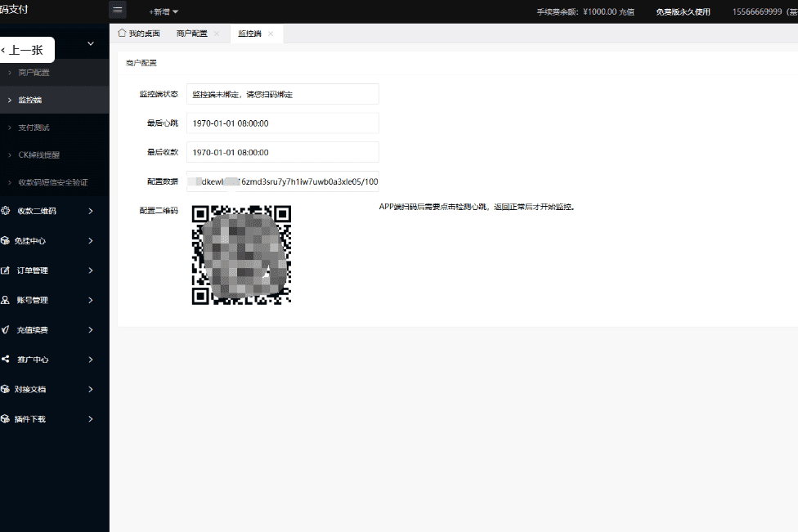
Task: Toggle the sidebar with hamburger menu icon
Action: 118,10
